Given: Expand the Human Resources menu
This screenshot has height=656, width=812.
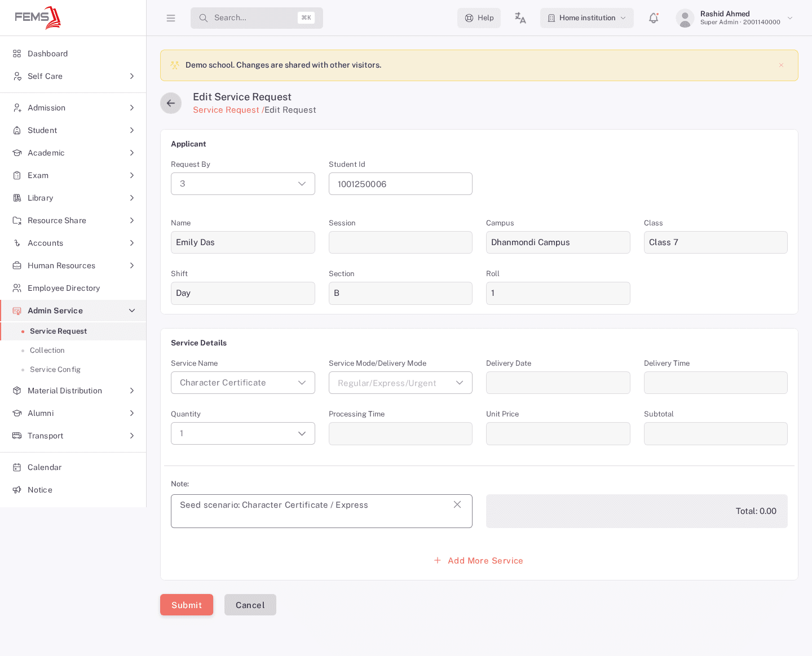Looking at the screenshot, I should coord(73,265).
